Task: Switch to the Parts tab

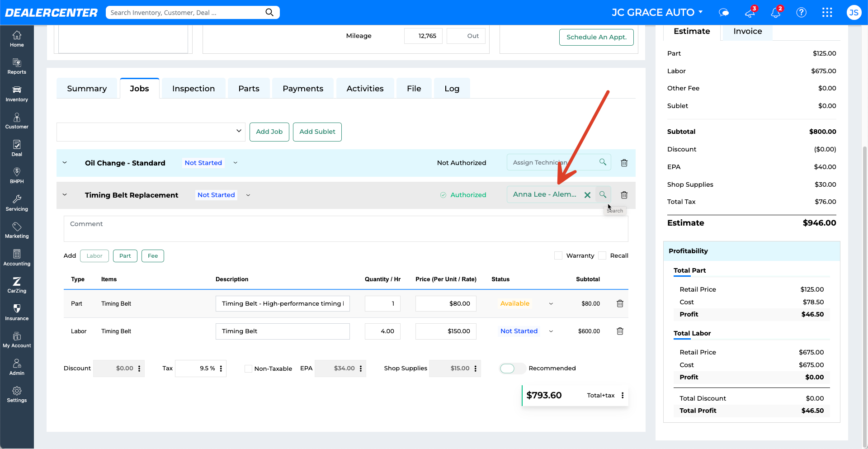Action: pos(249,88)
